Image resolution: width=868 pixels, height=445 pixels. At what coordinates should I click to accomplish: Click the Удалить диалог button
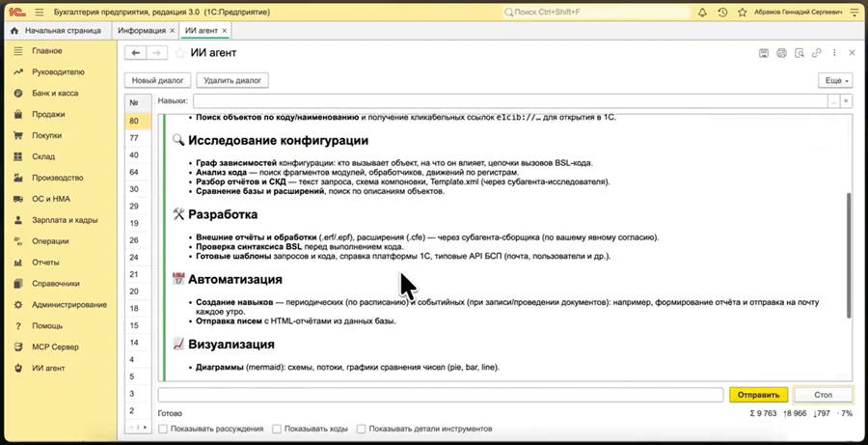[x=232, y=80]
